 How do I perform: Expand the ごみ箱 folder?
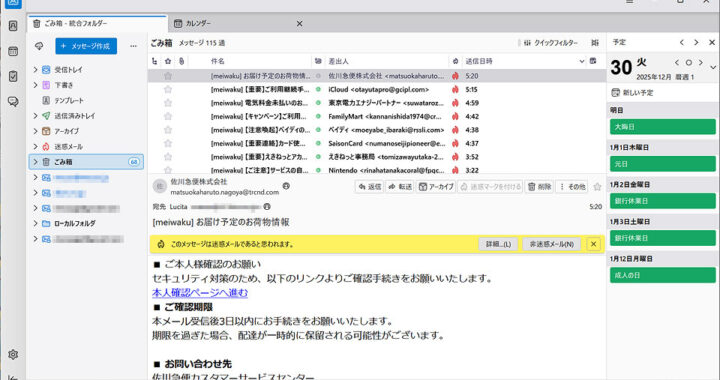click(35, 162)
